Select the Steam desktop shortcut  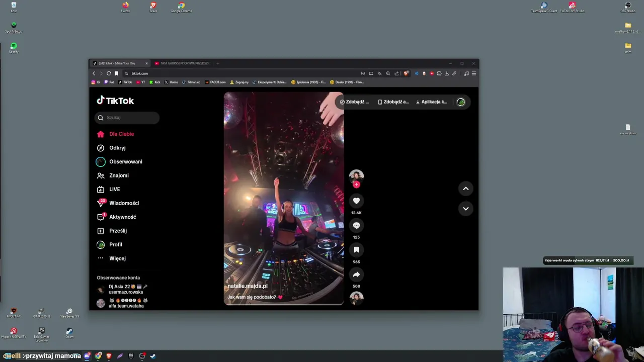[x=69, y=333]
